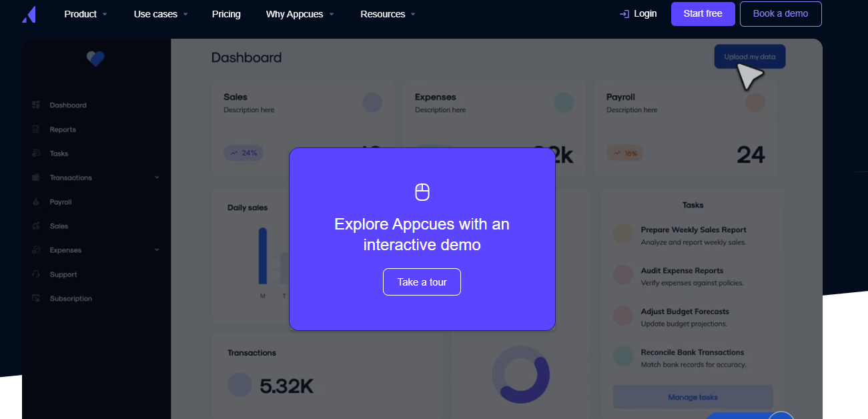Expand the Use cases dropdown arrow
Screen dimensions: 868x419
click(x=185, y=14)
